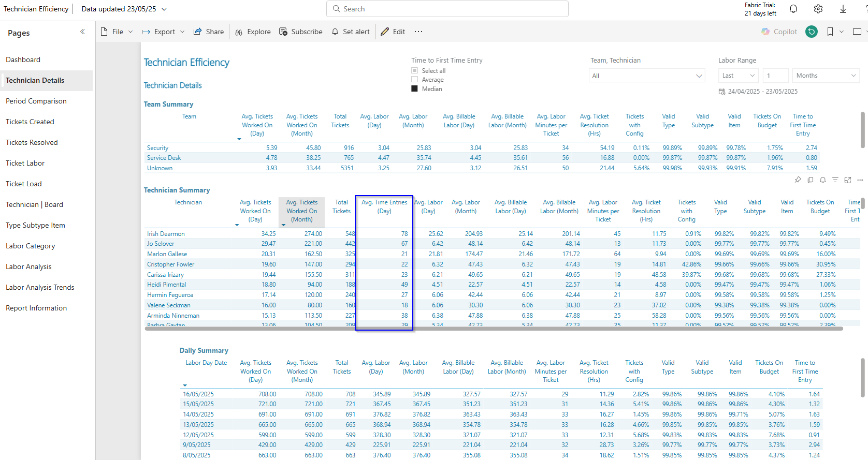Toggle the Select all checkbox

414,70
